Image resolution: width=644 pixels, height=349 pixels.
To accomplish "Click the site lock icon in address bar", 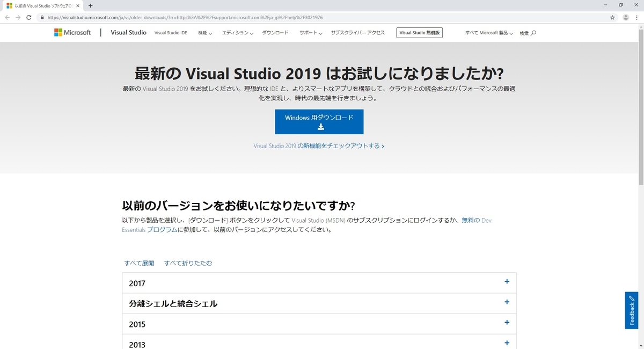I will click(x=42, y=17).
